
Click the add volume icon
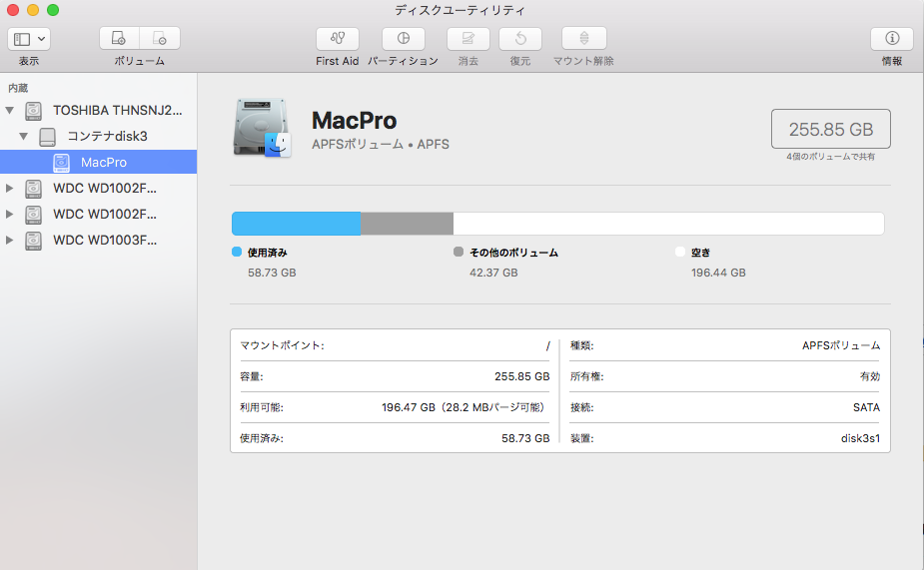[119, 39]
